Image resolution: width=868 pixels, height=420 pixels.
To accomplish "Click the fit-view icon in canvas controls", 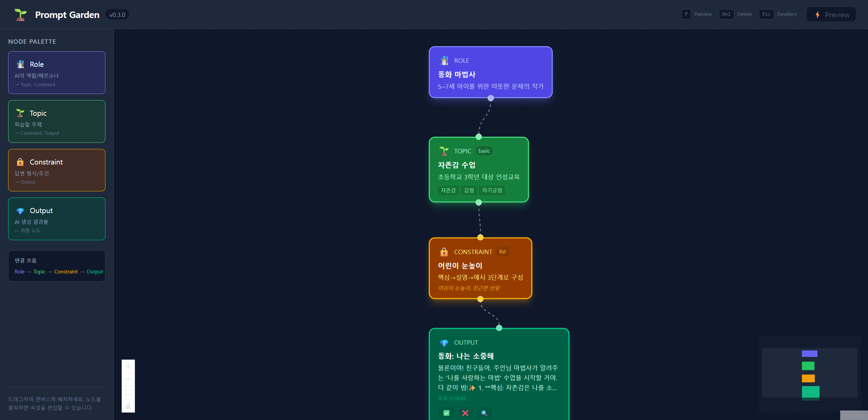I will [128, 392].
